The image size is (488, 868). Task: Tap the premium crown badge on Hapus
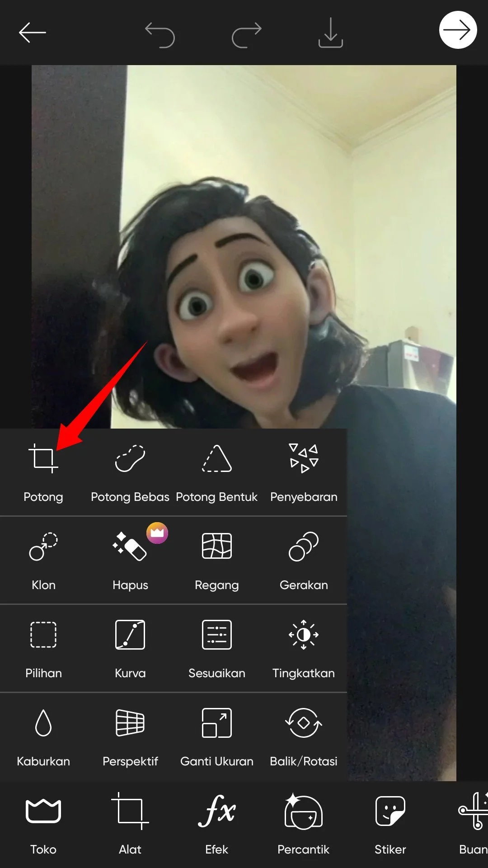click(x=157, y=533)
